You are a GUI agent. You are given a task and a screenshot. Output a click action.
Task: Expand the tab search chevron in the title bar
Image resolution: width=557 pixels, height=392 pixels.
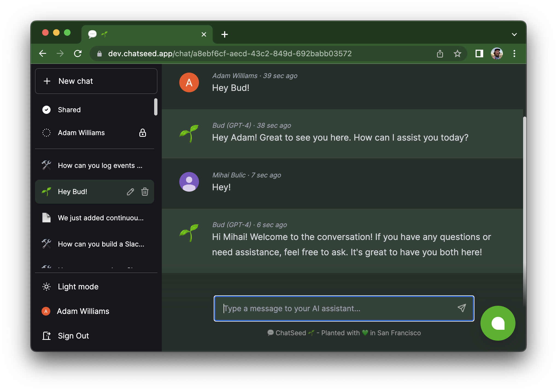pos(514,35)
